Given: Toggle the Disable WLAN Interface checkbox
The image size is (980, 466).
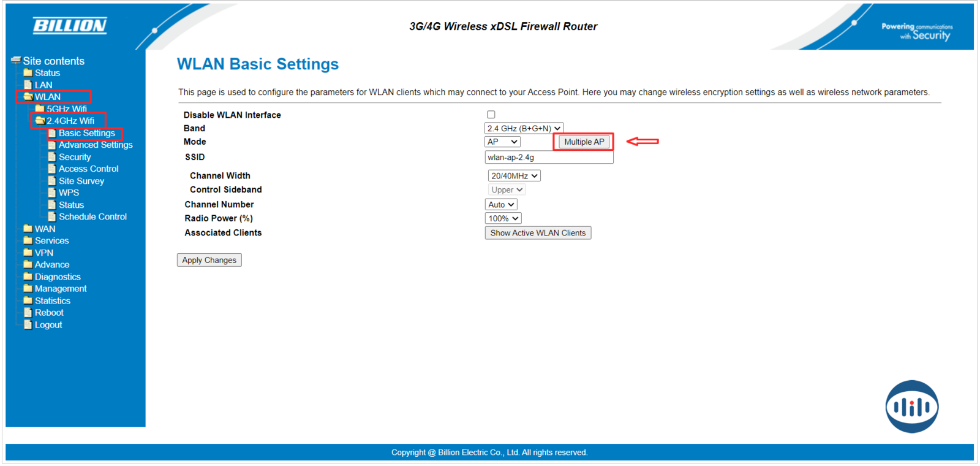Looking at the screenshot, I should [x=491, y=115].
